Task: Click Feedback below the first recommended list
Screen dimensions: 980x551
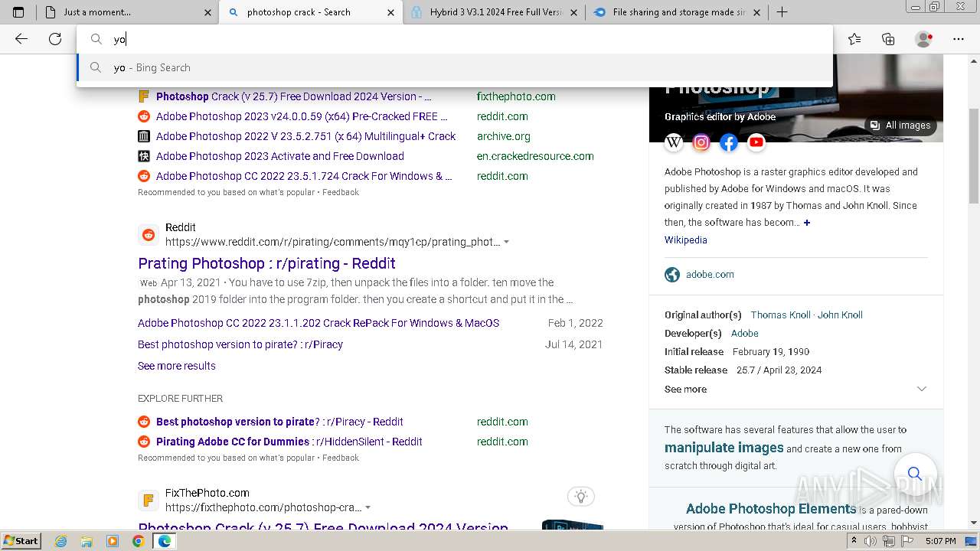Action: click(341, 192)
